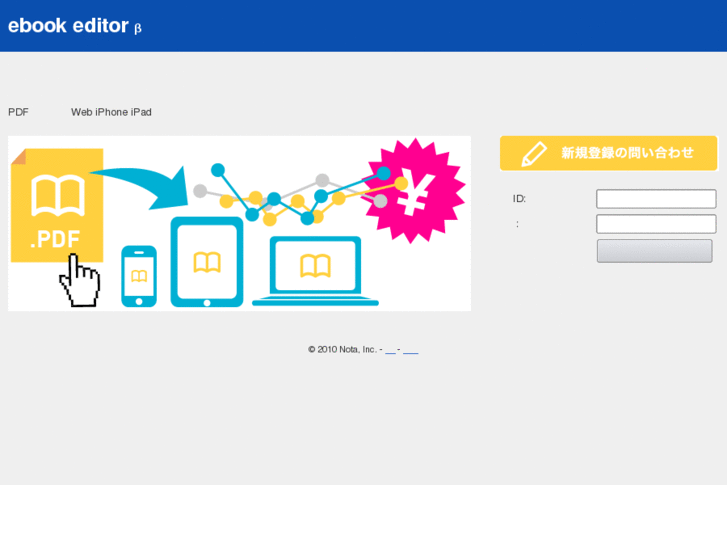Image resolution: width=727 pixels, height=545 pixels.
Task: Click the "ID:" label text
Action: [519, 199]
